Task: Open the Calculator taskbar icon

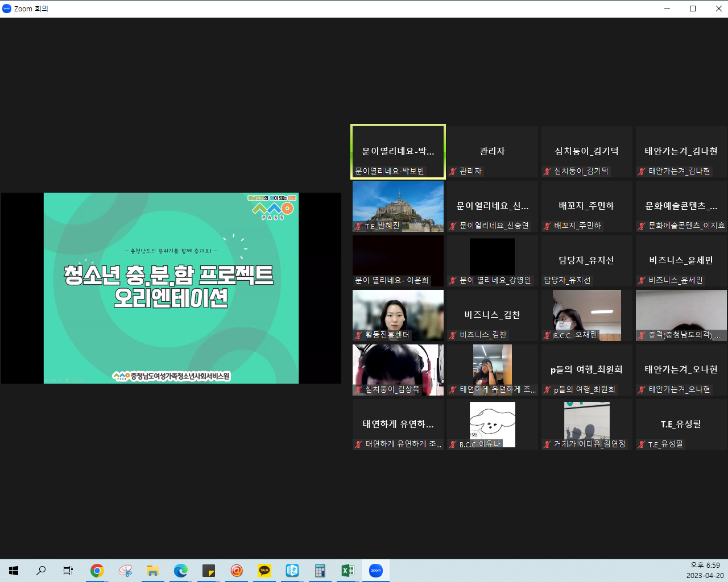Action: [x=320, y=571]
